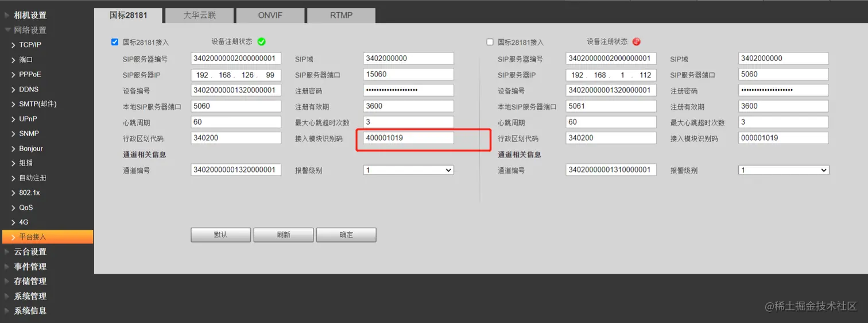
Task: Enable the right 国标28181接入 checkbox
Action: click(x=490, y=42)
